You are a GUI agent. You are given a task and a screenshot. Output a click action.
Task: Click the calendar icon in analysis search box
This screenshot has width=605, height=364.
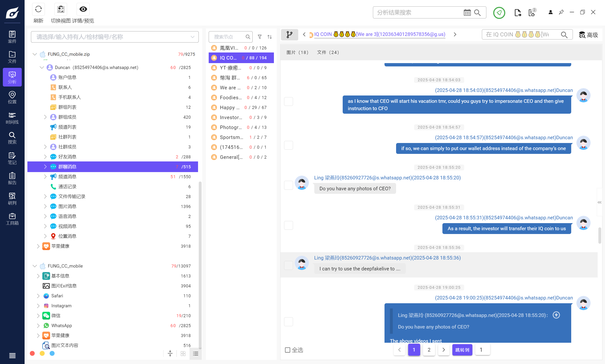[x=467, y=13]
